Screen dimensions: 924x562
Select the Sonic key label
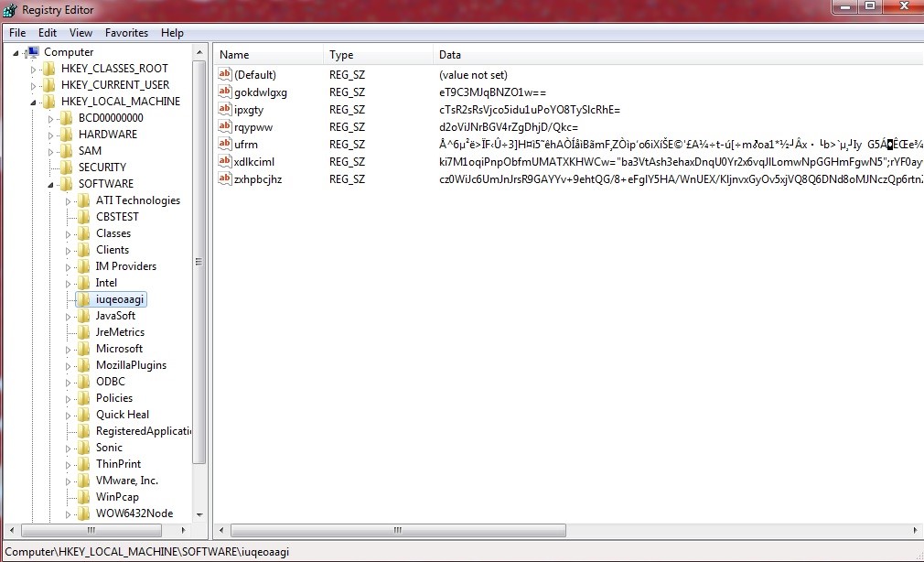tap(109, 448)
